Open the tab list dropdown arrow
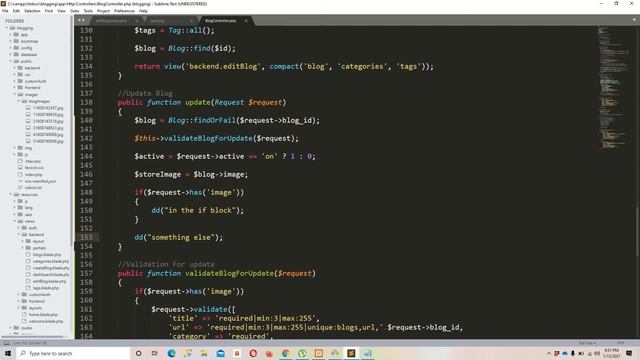The width and height of the screenshot is (640, 360). (634, 20)
